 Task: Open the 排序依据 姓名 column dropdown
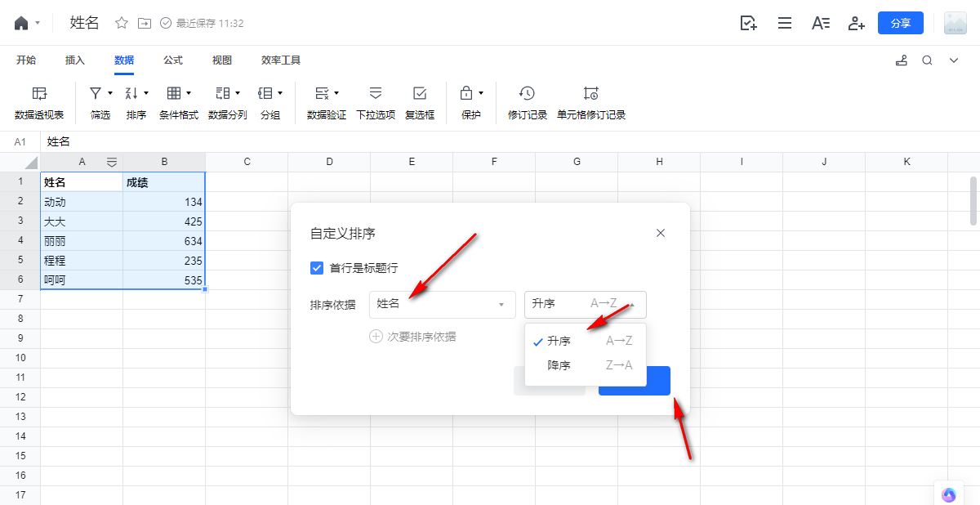click(x=442, y=304)
